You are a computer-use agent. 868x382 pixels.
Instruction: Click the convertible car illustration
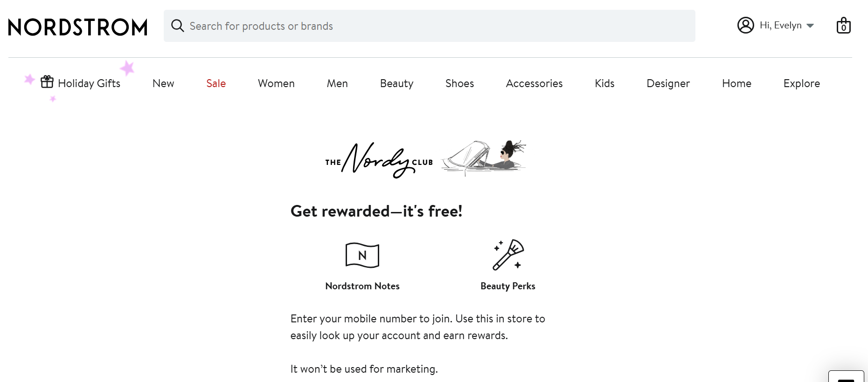tap(483, 157)
